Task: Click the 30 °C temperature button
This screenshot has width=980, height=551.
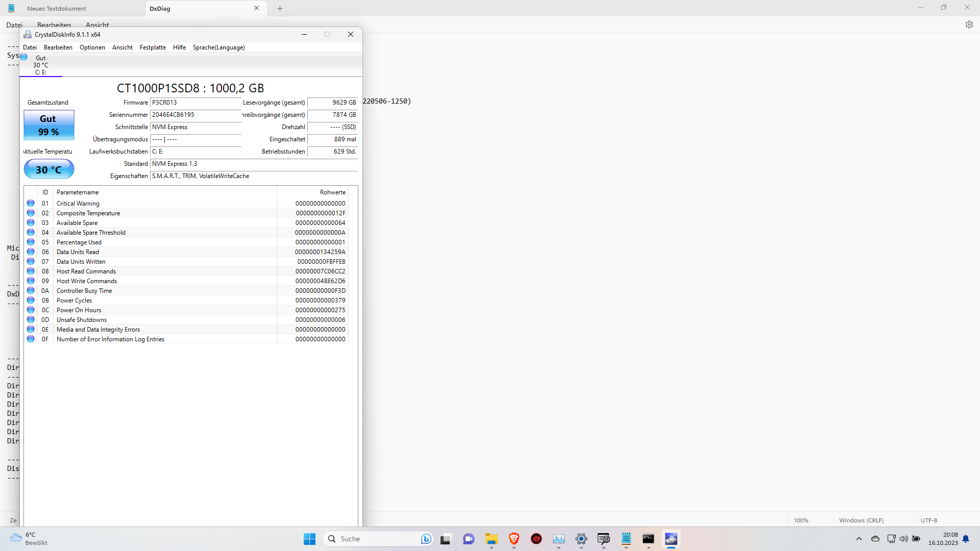Action: 49,169
